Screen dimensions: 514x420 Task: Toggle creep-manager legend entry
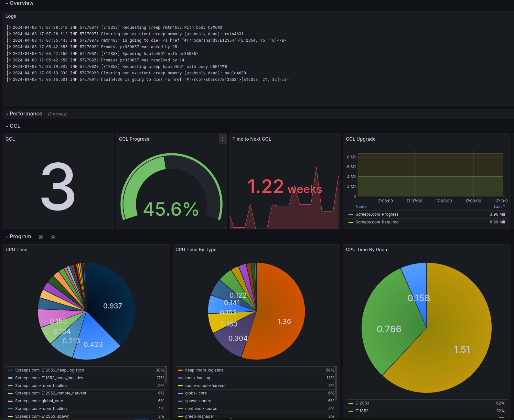click(x=199, y=416)
